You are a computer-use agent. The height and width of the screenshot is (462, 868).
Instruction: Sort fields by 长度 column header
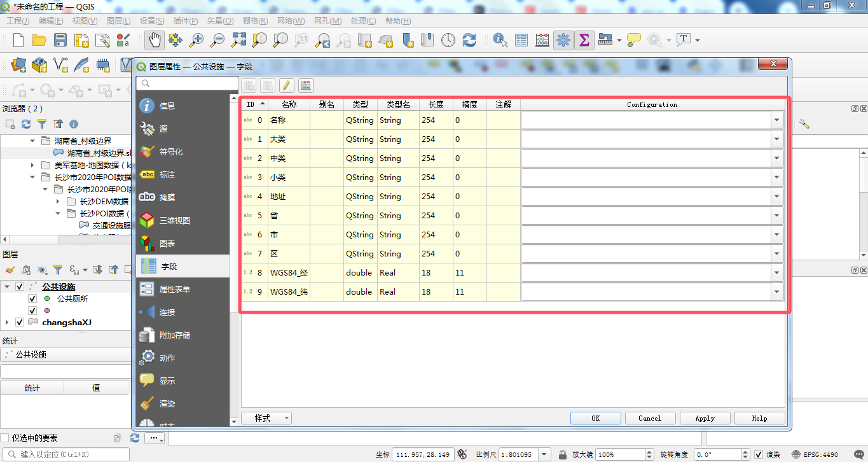[x=436, y=104]
